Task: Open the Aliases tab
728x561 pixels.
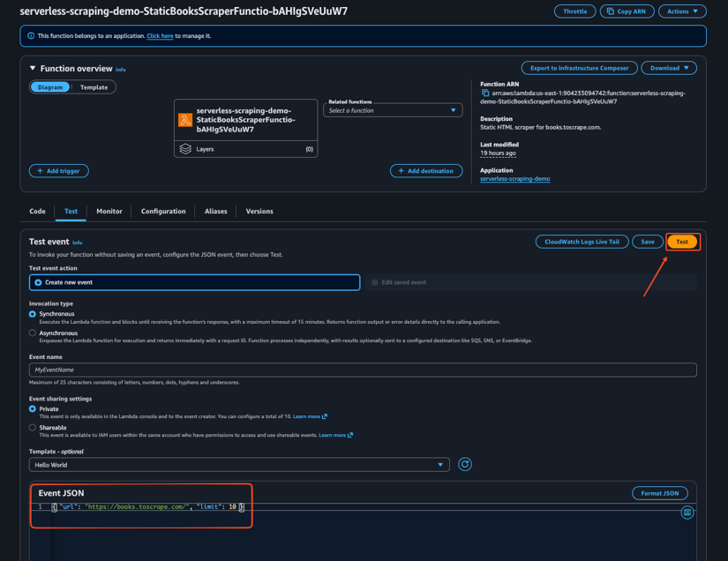Action: [216, 211]
